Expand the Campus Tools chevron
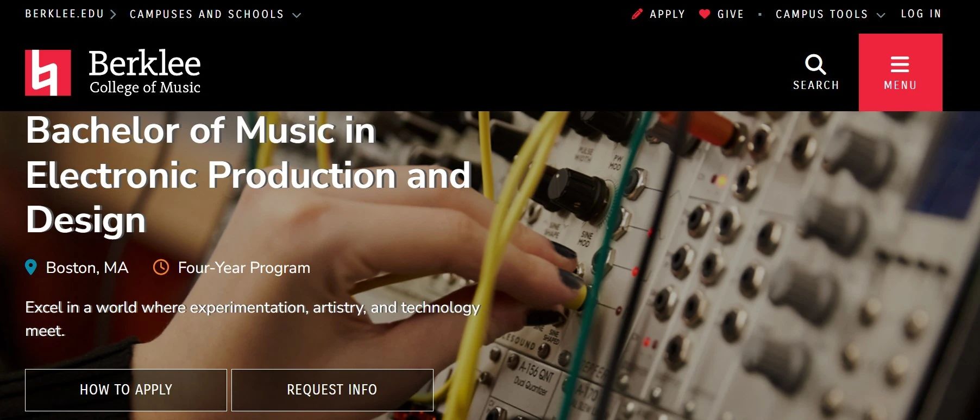Image resolution: width=980 pixels, height=420 pixels. click(881, 15)
